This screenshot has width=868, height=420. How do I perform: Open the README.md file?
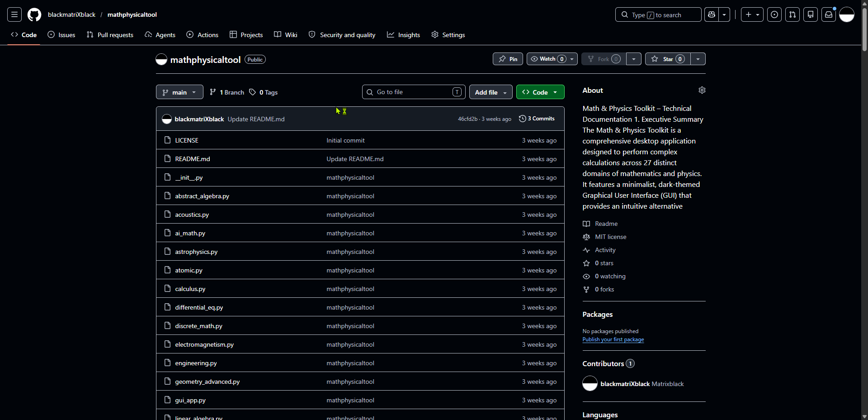[193, 159]
